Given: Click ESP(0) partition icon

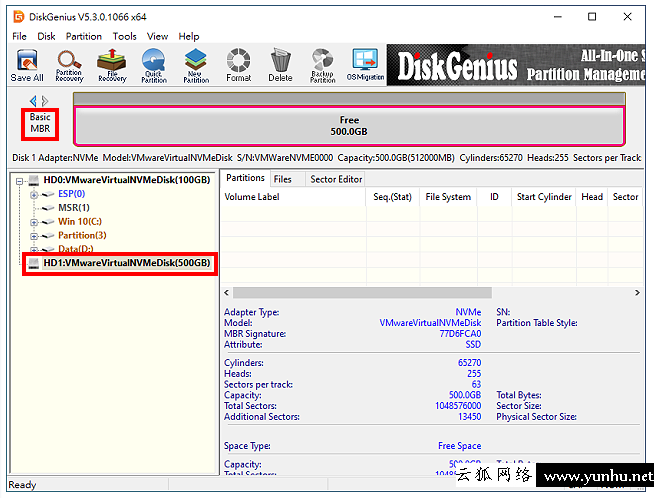Looking at the screenshot, I should point(49,194).
